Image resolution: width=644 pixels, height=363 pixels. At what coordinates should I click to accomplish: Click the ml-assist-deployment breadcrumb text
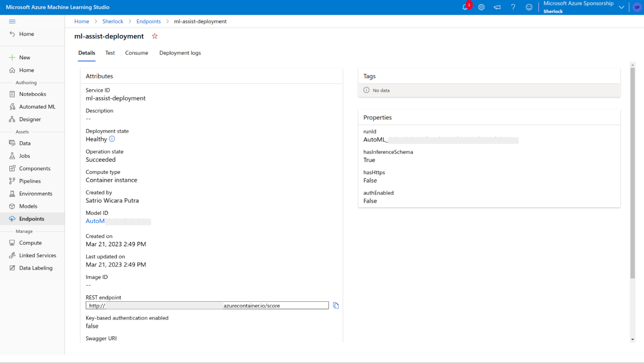pos(200,21)
